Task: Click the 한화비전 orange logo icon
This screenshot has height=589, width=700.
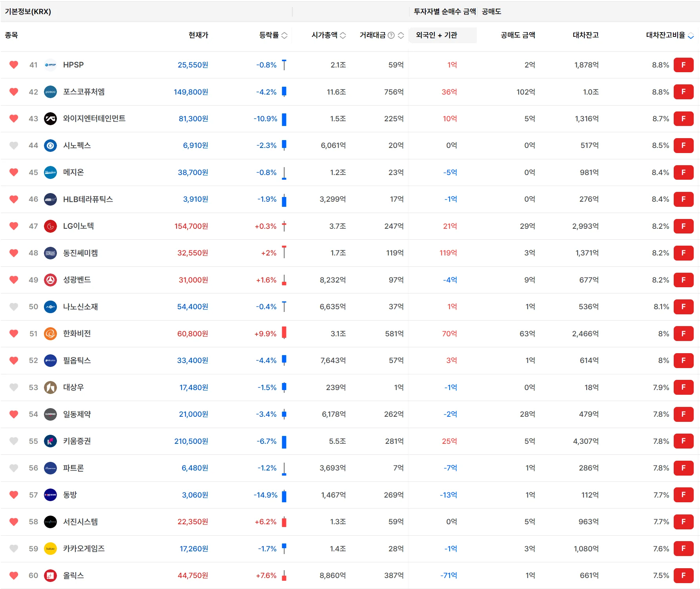Action: click(50, 334)
